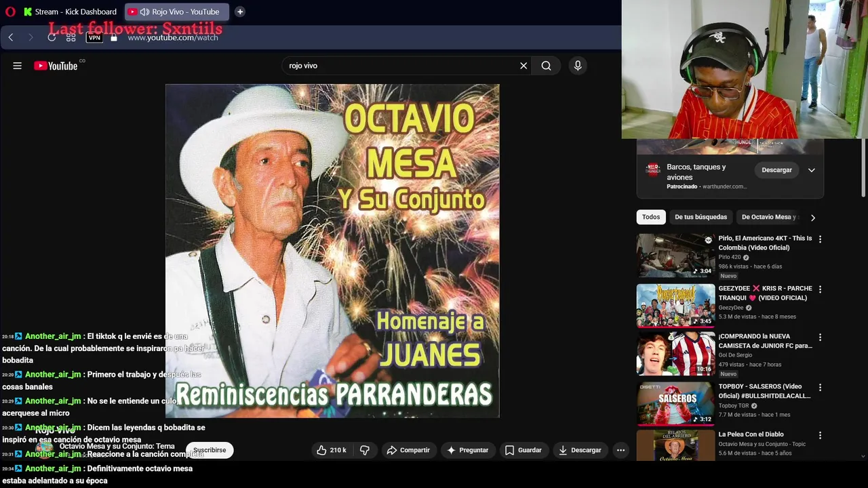Click title Pirlo, El Americano 4KT
Image resolution: width=868 pixels, height=488 pixels.
click(x=765, y=243)
